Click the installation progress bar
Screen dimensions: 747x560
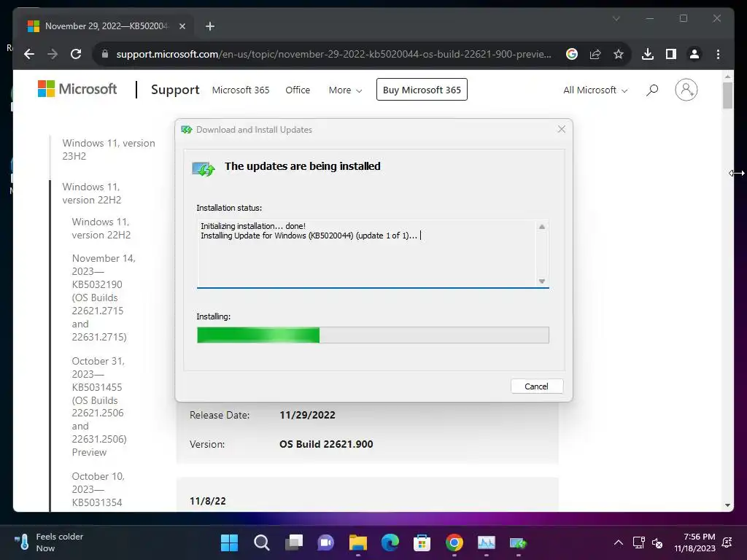tap(373, 335)
